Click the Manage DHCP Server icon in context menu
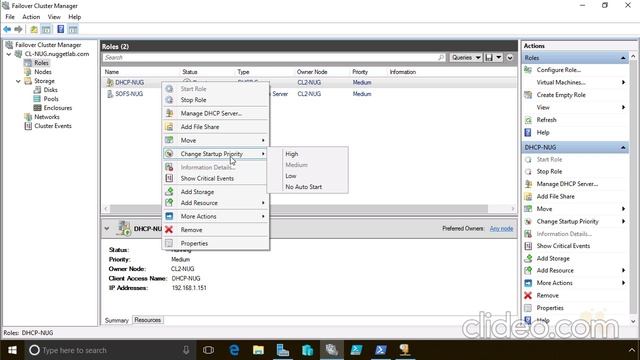The height and width of the screenshot is (360, 640). tap(169, 113)
